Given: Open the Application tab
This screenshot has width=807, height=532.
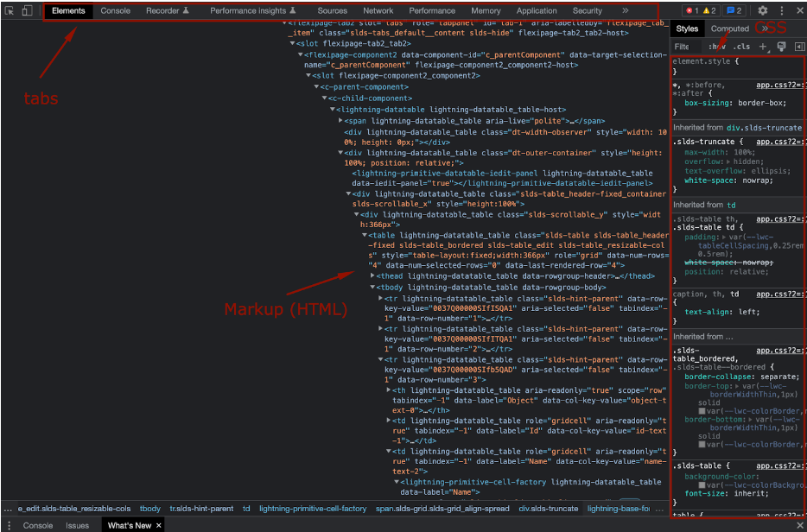Looking at the screenshot, I should click(537, 11).
